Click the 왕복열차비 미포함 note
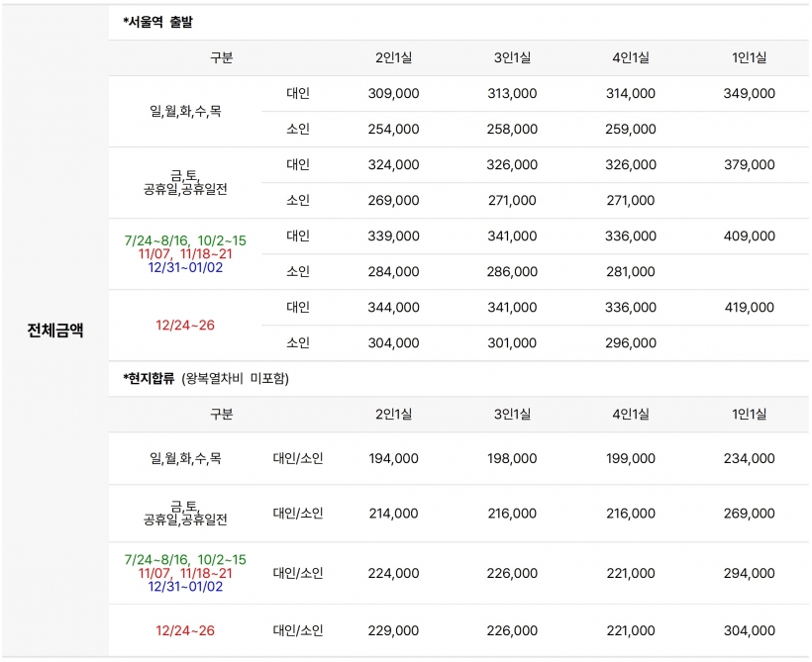Screen dimensions: 812x662 235,378
